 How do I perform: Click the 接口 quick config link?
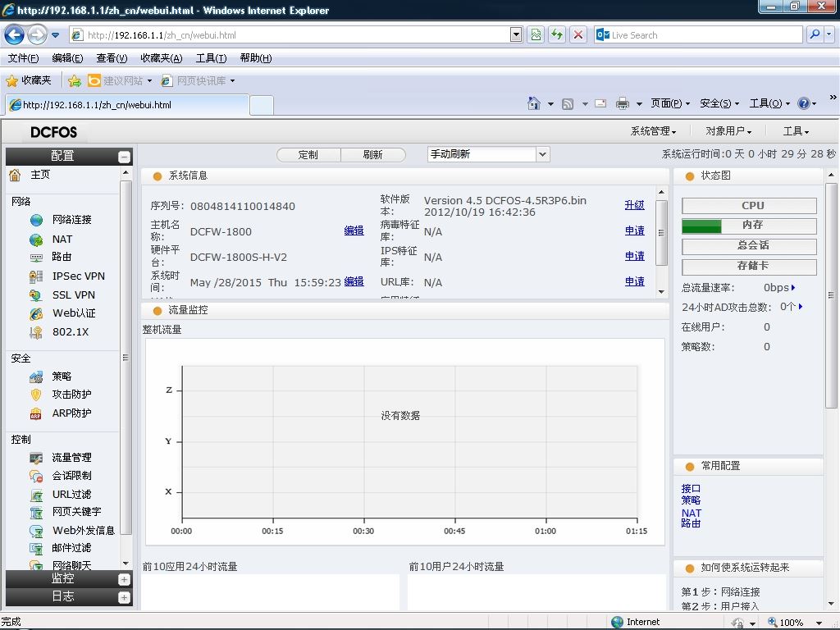tap(691, 489)
